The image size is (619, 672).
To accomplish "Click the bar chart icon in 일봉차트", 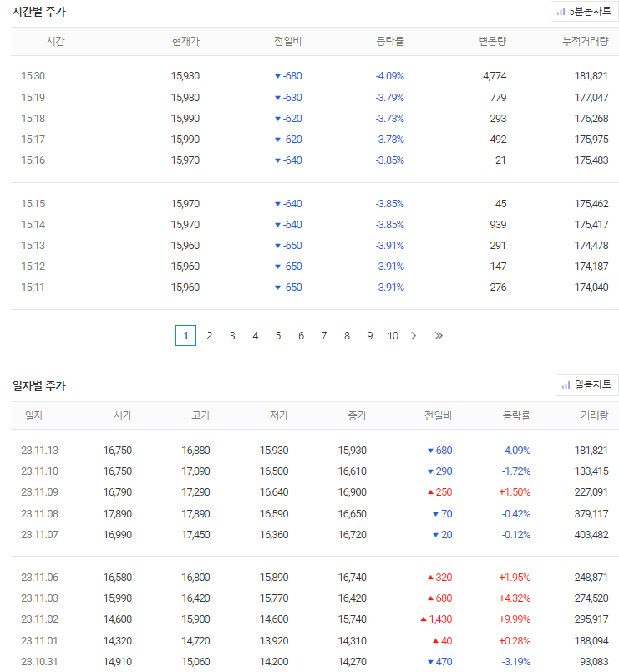I will click(566, 385).
